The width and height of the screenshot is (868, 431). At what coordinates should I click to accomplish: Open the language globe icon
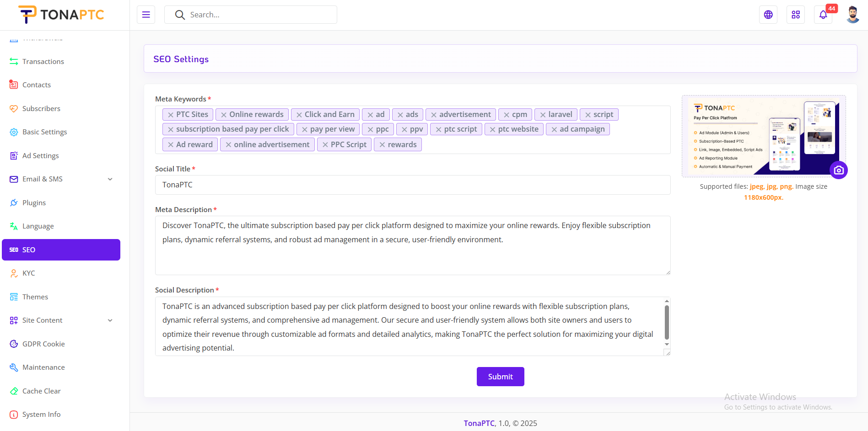pyautogui.click(x=768, y=15)
